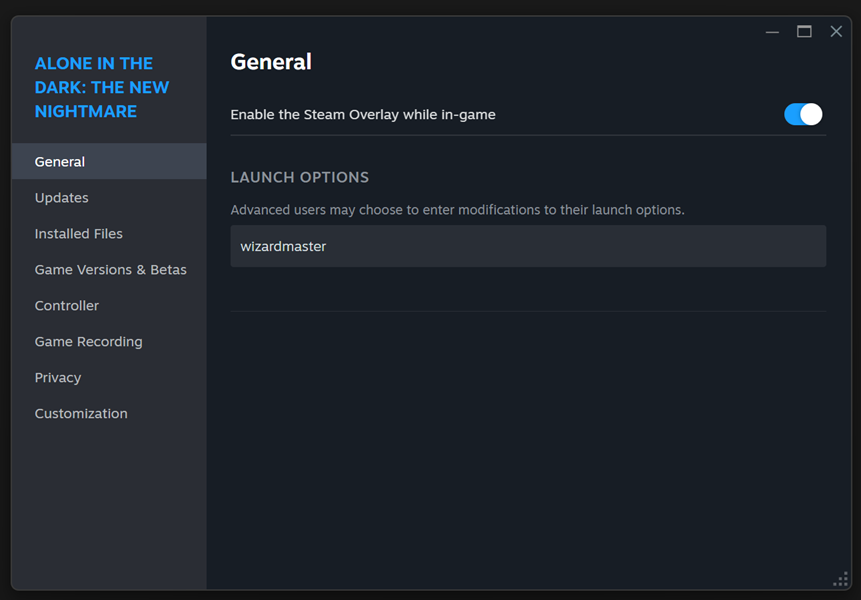Click the 'Advanced users may choose' description text

coord(457,210)
